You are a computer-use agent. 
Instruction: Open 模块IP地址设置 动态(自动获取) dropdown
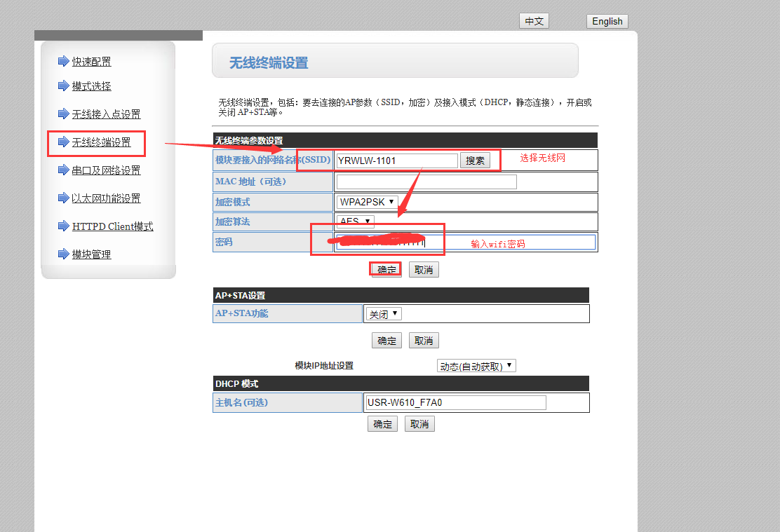pyautogui.click(x=476, y=366)
